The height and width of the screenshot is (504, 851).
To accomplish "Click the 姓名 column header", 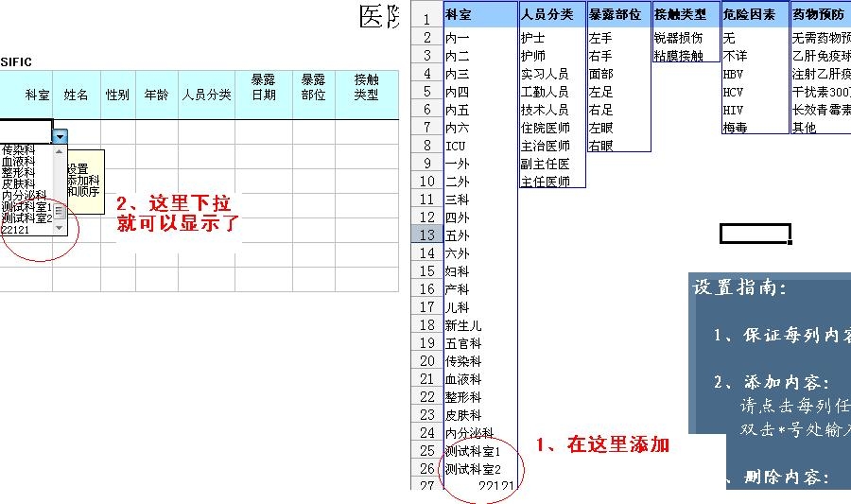I will (x=77, y=96).
